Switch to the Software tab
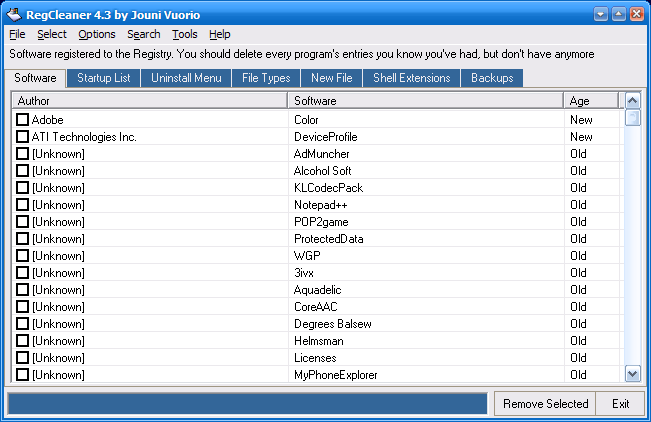 point(35,78)
